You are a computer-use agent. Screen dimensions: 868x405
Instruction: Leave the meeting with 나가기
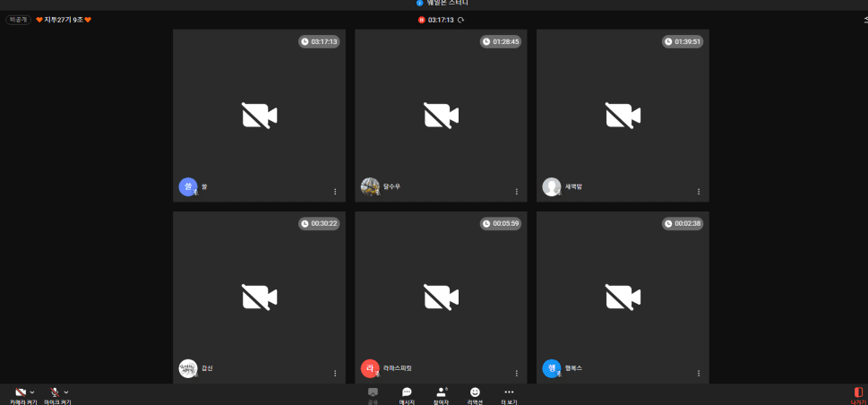coord(857,394)
